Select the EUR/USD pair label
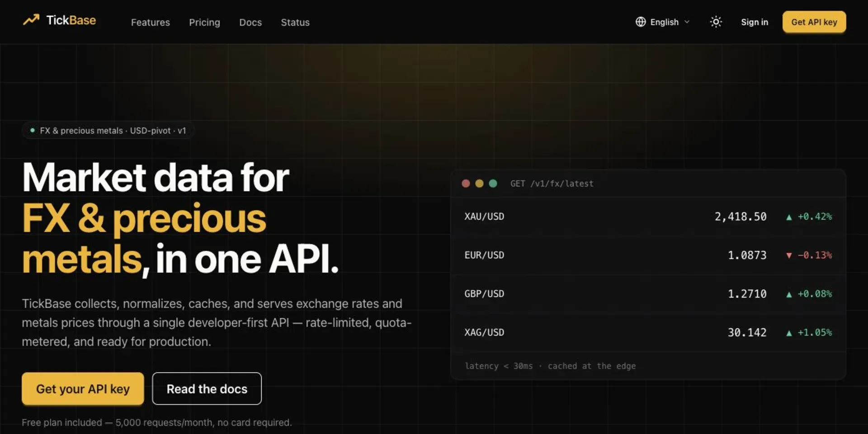 click(x=484, y=255)
